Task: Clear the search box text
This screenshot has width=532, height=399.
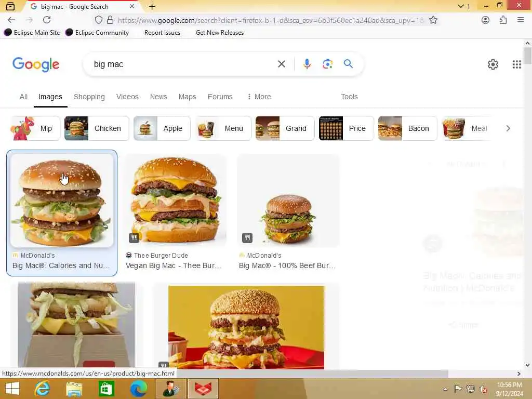Action: pyautogui.click(x=281, y=64)
